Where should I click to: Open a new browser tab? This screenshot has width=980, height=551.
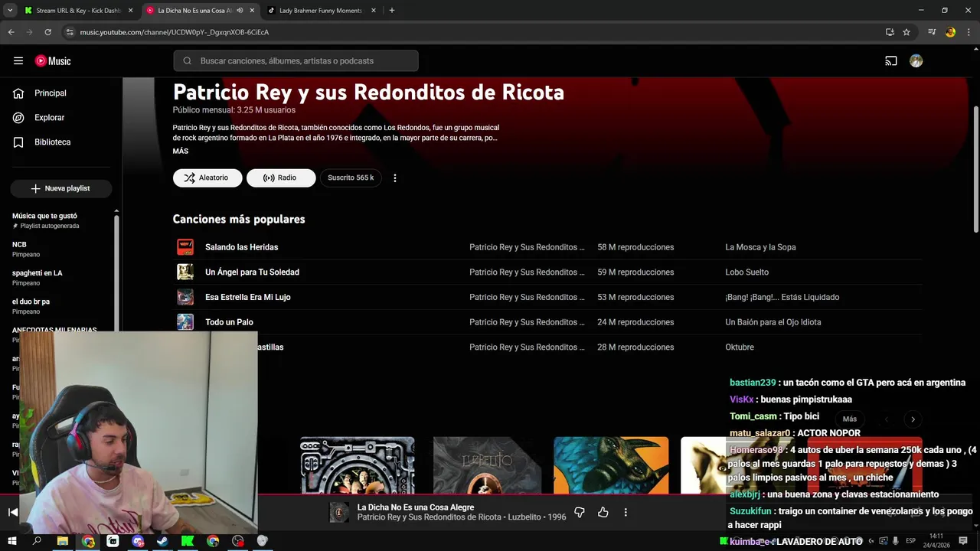392,11
